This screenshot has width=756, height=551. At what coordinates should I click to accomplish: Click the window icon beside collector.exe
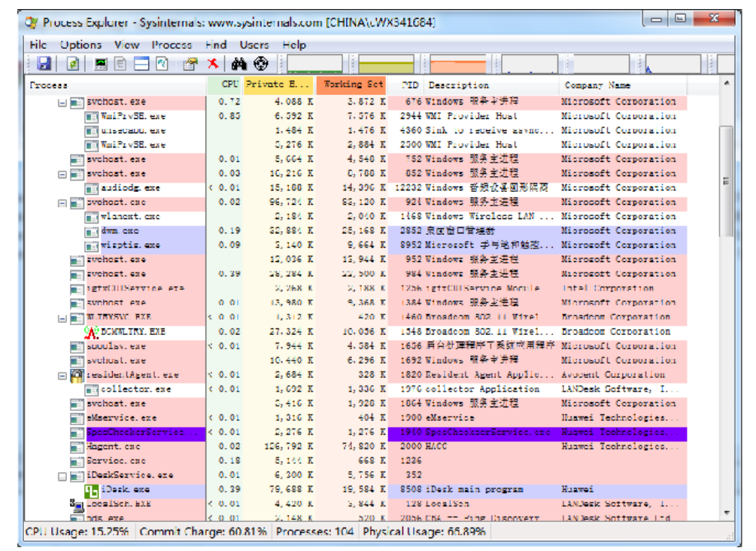click(92, 390)
